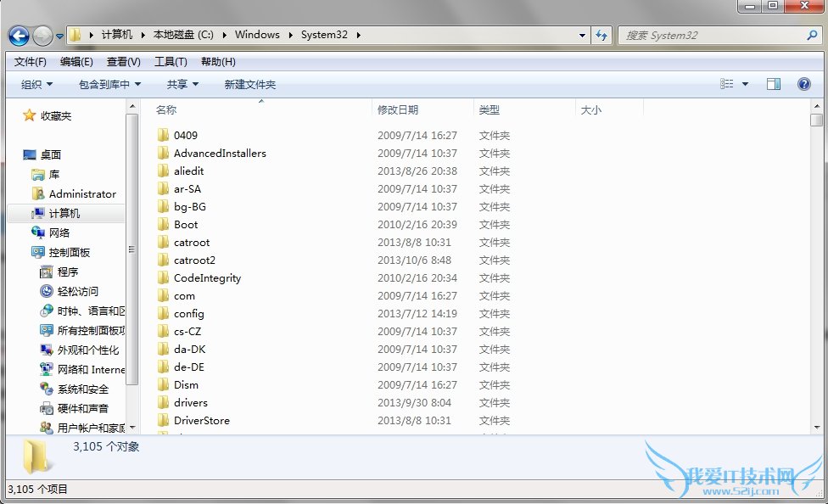
Task: Click the de-DE folder name
Action: click(189, 367)
